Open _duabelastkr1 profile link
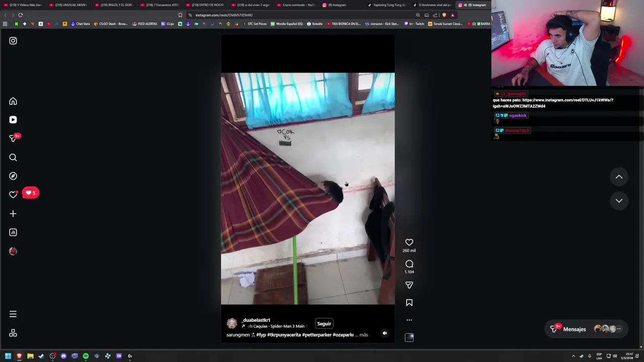644x362 pixels. (x=256, y=320)
